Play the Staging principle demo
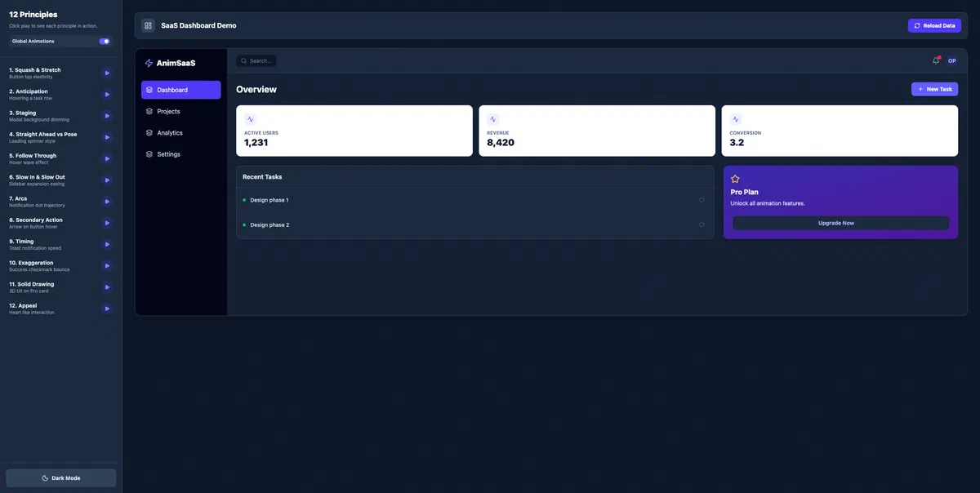Viewport: 980px width, 493px height. [x=107, y=116]
